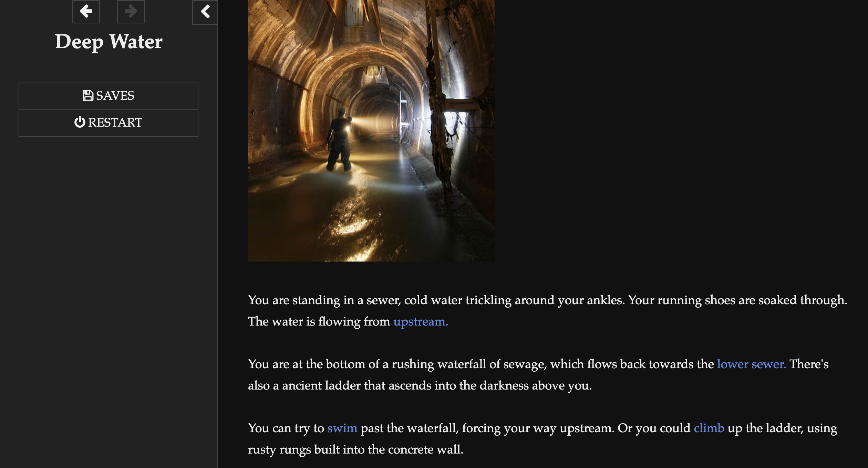Choose the climb link
868x468 pixels.
[x=709, y=428]
